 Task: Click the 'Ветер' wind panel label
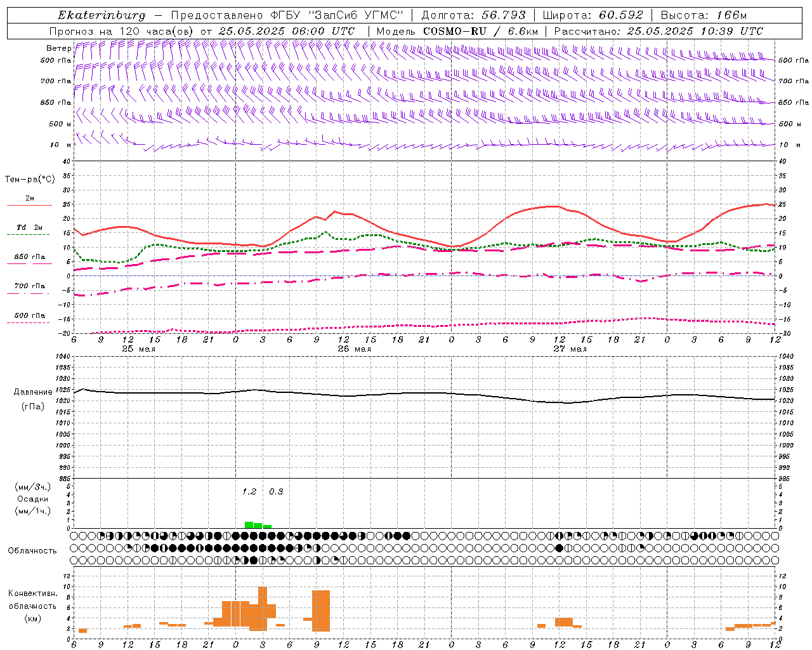click(58, 48)
